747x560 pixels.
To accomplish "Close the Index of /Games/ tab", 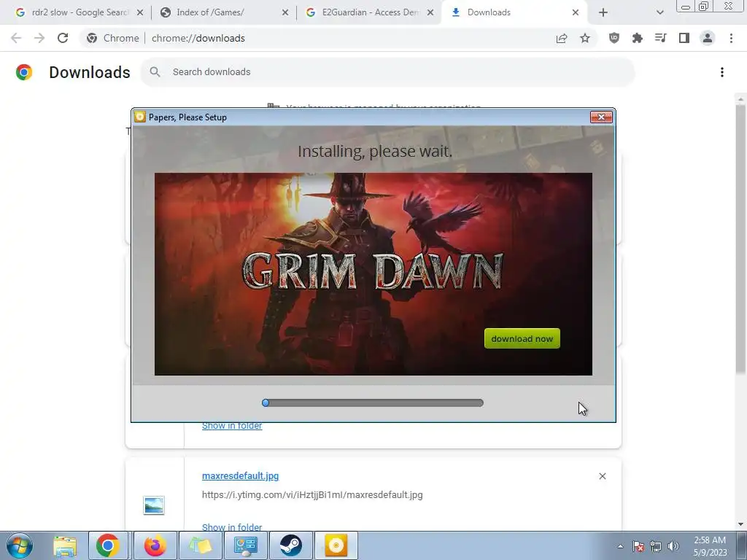I will [285, 13].
